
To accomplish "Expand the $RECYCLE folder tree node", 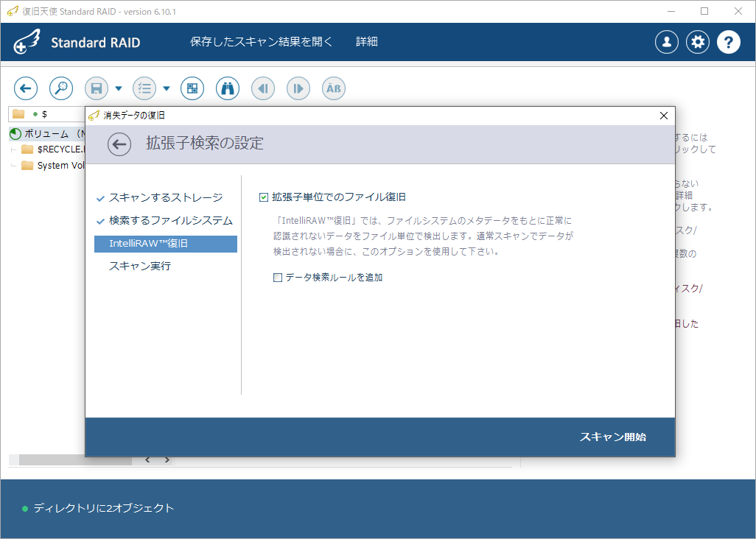I will click(13, 149).
